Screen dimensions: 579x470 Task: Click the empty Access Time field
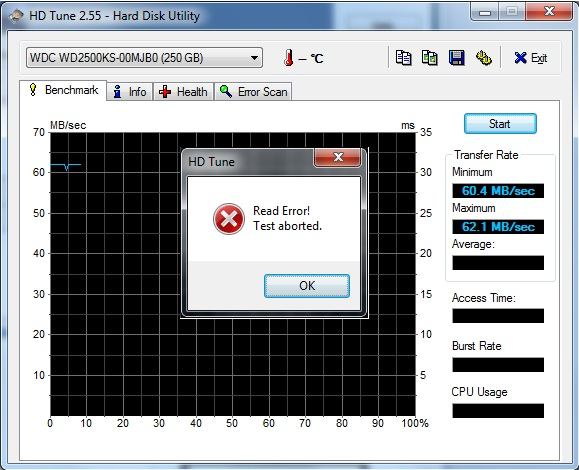click(x=498, y=316)
